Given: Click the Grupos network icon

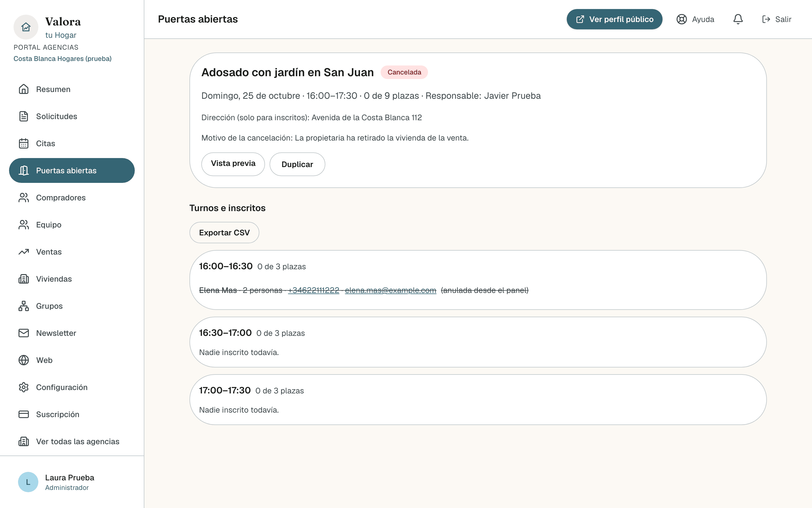Looking at the screenshot, I should (23, 306).
